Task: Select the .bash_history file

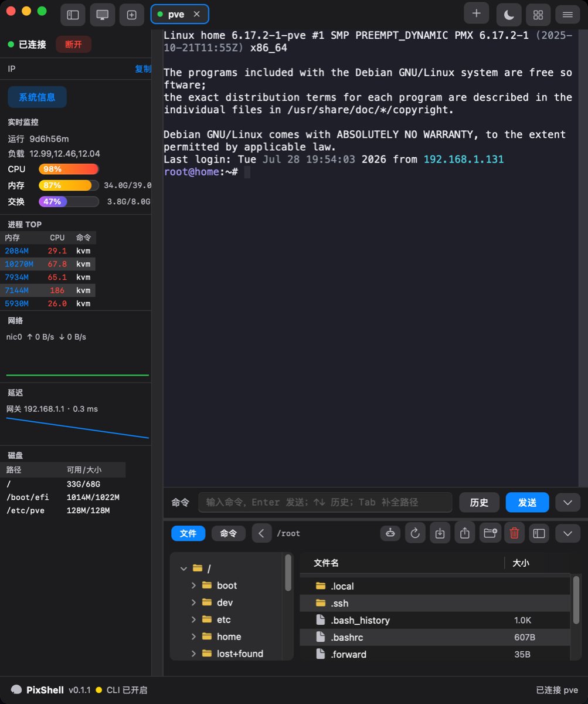Action: (434, 620)
